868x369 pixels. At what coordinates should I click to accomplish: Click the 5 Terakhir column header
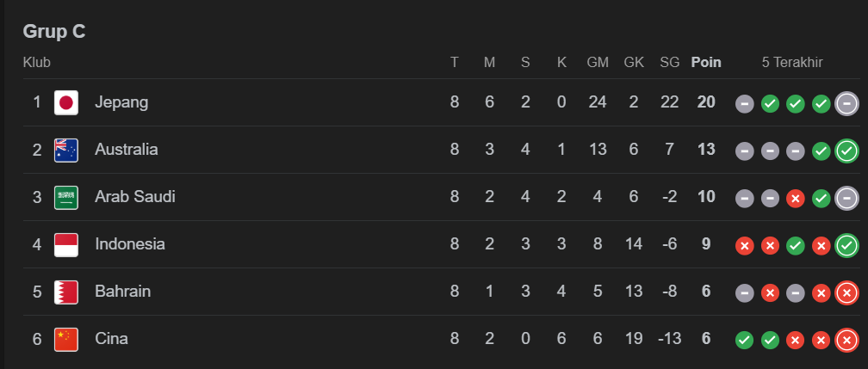tap(792, 62)
